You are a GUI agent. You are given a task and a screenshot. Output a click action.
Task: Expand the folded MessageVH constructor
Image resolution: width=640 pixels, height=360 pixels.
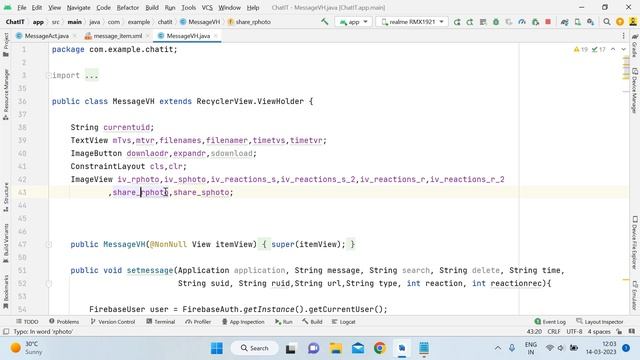pyautogui.click(x=49, y=244)
